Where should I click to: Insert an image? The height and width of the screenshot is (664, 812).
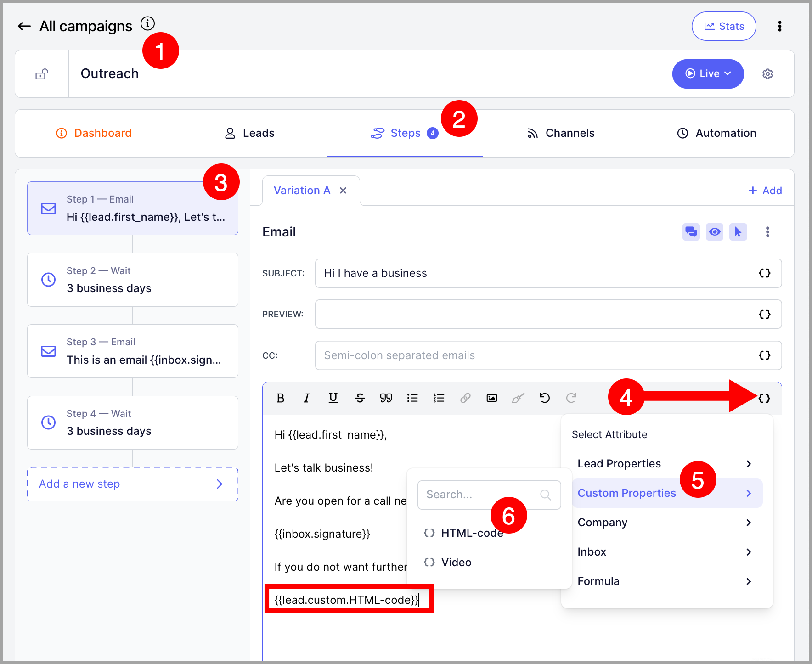[x=492, y=398]
